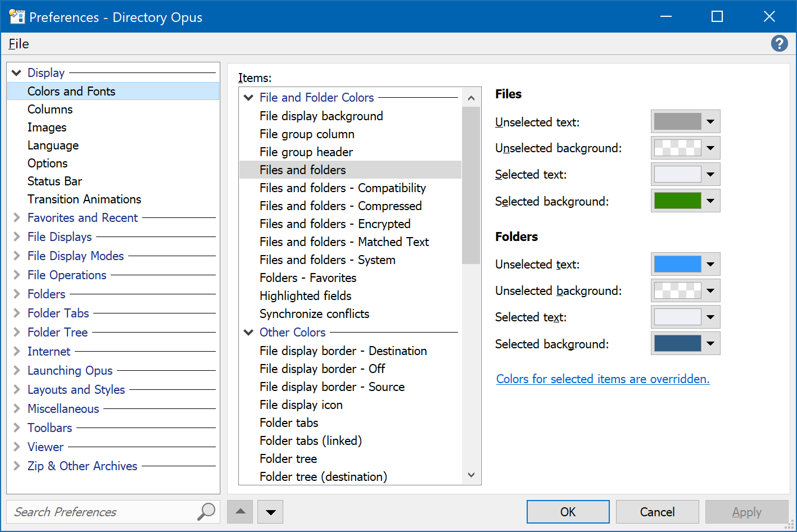Select File display border - Destination item
Image resolution: width=797 pixels, height=532 pixels.
tap(350, 351)
